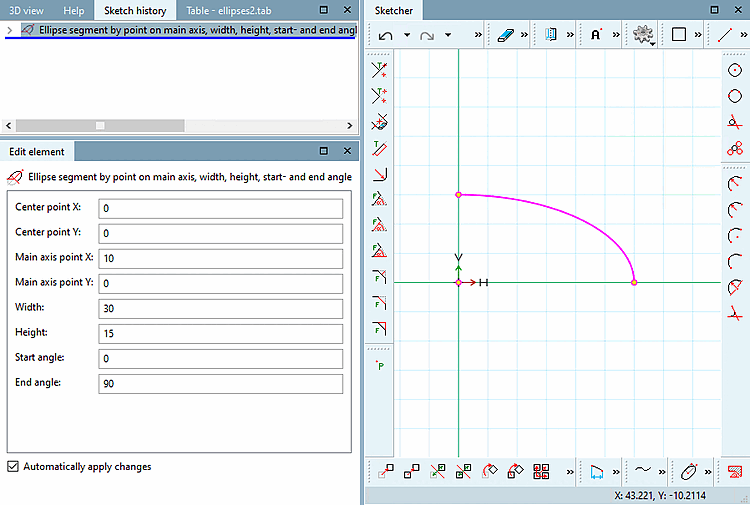The width and height of the screenshot is (750, 505).
Task: Open the gear settings dropdown
Action: point(643,35)
